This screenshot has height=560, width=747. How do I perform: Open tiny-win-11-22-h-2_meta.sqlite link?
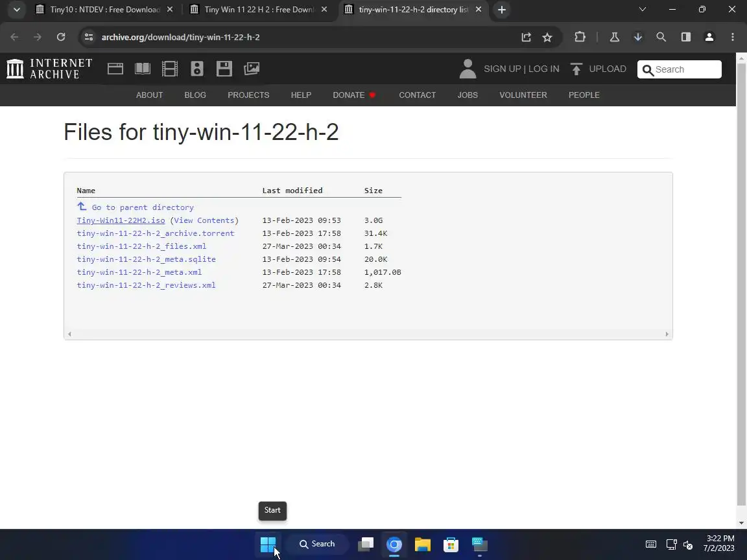point(147,259)
